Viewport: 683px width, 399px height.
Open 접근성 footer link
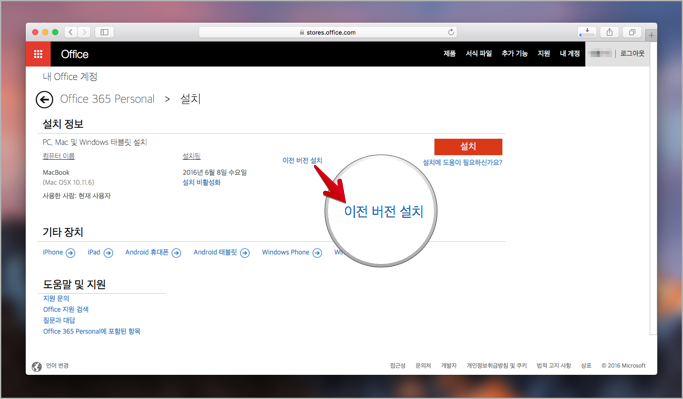click(397, 365)
